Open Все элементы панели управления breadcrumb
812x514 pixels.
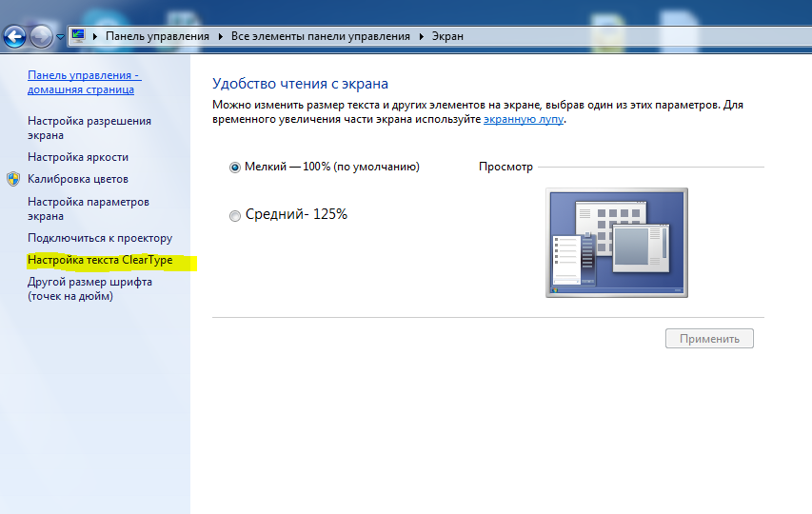click(x=320, y=36)
